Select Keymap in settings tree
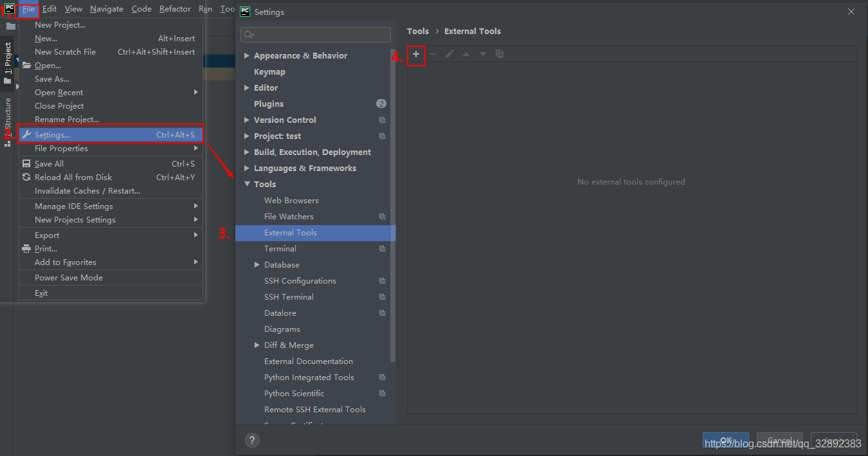The width and height of the screenshot is (868, 456). [x=269, y=72]
